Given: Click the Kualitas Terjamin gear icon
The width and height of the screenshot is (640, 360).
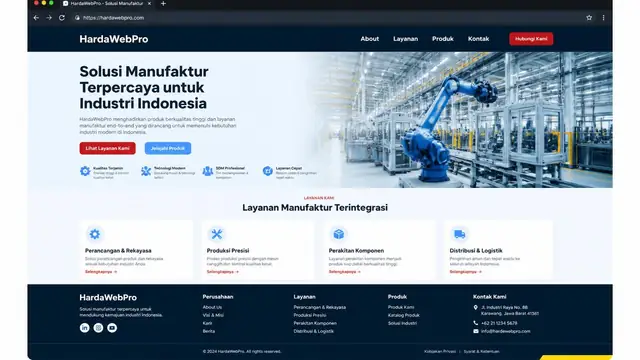Looking at the screenshot, I should point(85,171).
